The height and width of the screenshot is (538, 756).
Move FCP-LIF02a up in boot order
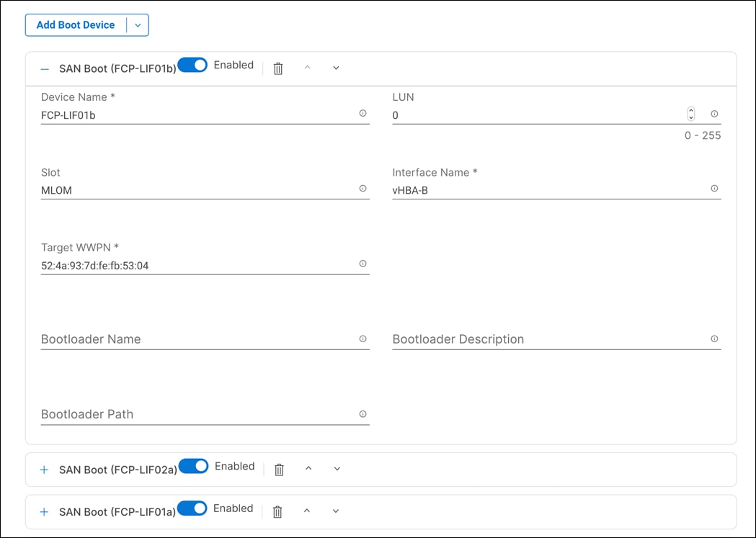click(x=308, y=468)
